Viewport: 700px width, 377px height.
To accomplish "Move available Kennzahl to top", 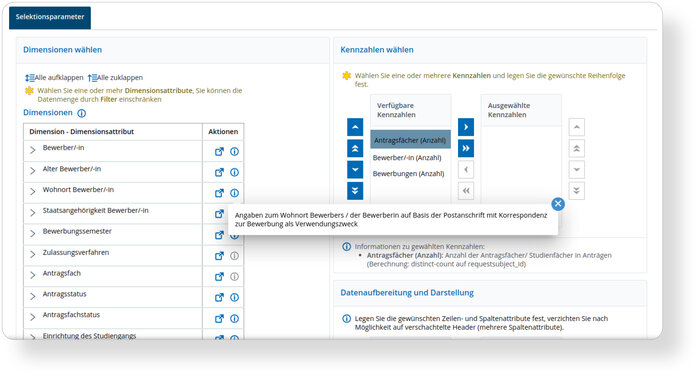I will coord(355,148).
